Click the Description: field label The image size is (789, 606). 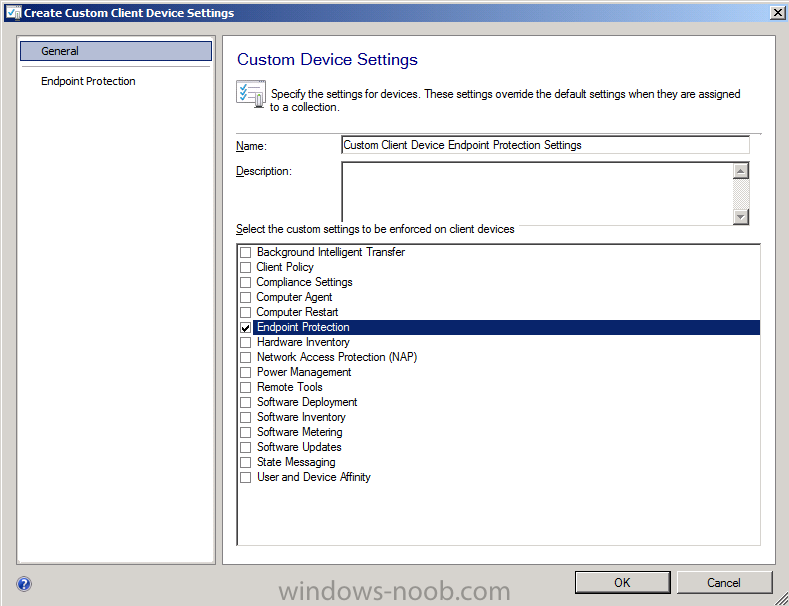264,171
